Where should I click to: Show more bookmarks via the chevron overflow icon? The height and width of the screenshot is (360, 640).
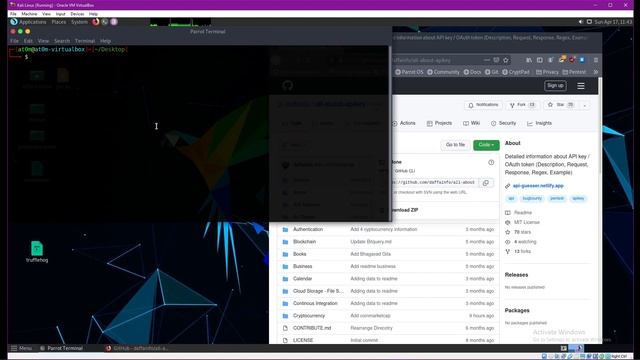tap(596, 72)
